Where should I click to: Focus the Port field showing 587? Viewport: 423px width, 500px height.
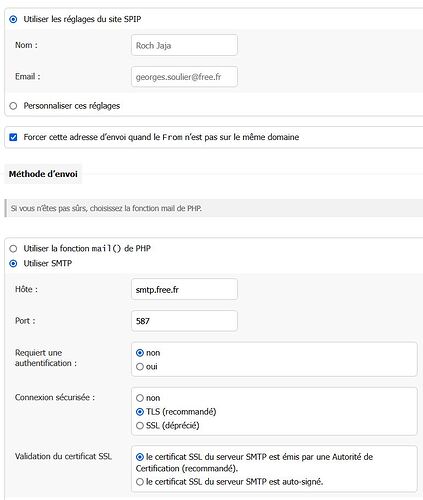tap(184, 321)
